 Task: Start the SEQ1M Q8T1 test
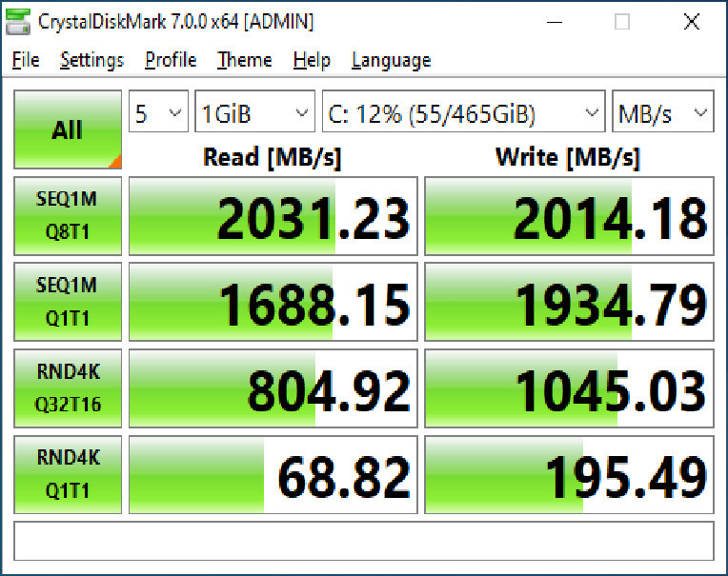tap(68, 216)
